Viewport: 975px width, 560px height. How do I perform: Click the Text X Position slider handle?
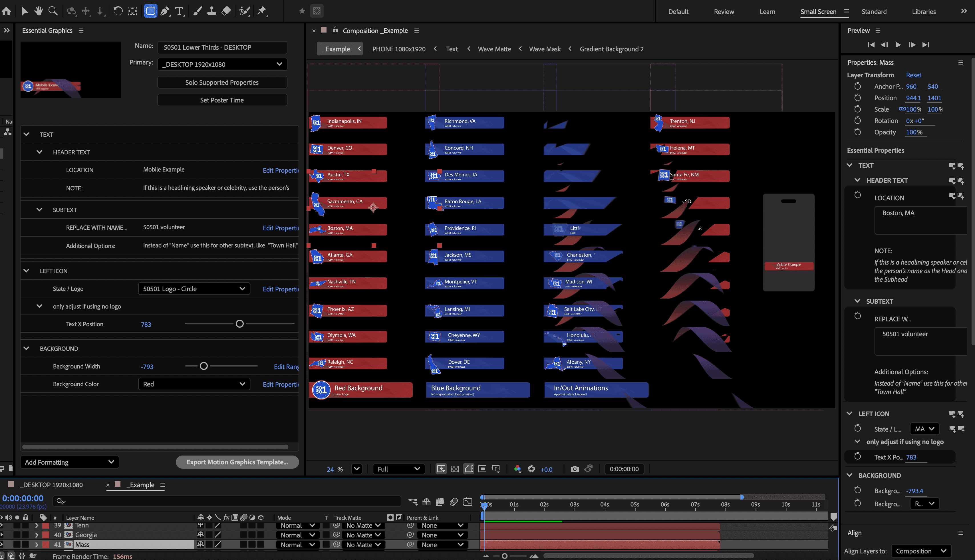pyautogui.click(x=240, y=324)
